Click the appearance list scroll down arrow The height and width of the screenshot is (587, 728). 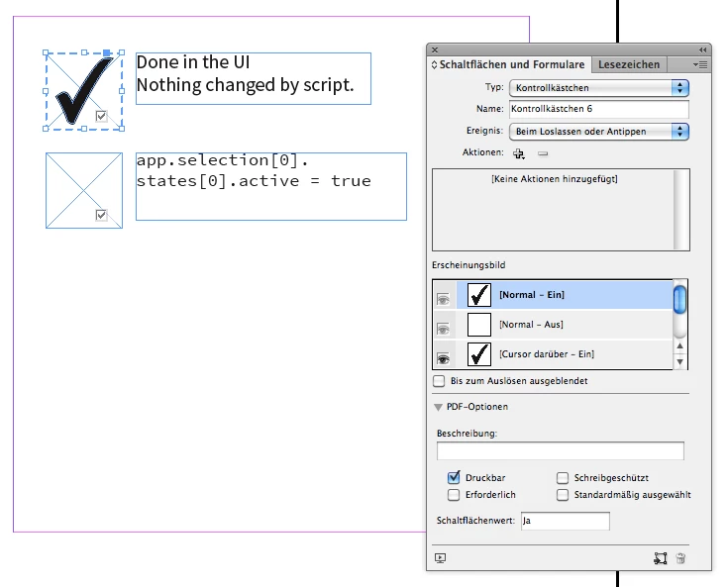coord(679,361)
